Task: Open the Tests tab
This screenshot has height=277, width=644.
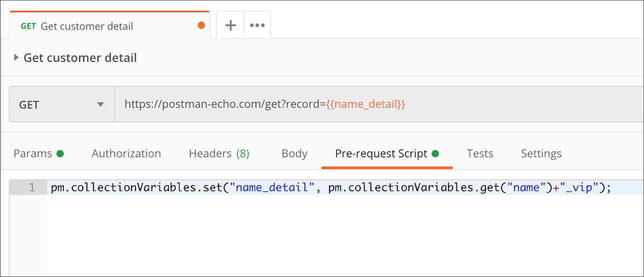Action: point(480,153)
